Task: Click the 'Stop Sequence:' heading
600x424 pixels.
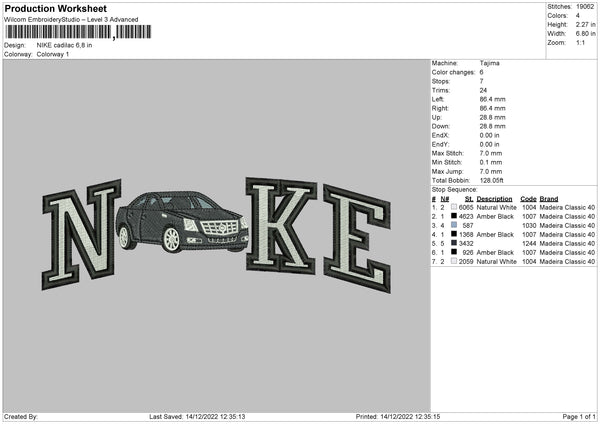Action: pos(455,189)
